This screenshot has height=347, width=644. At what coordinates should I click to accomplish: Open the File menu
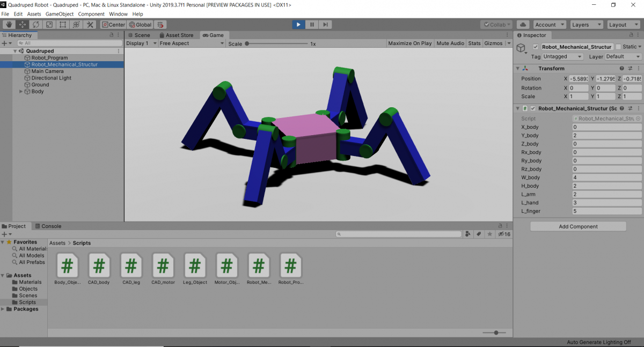[5, 14]
